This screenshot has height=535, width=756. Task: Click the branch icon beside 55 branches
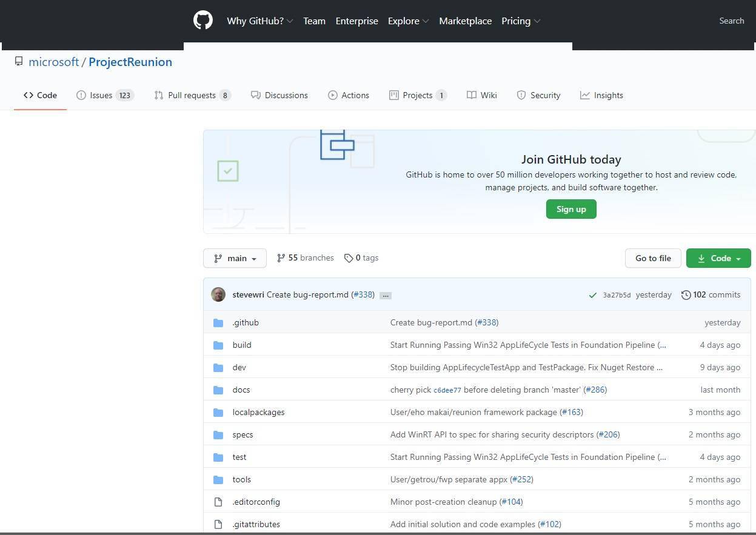coord(281,258)
